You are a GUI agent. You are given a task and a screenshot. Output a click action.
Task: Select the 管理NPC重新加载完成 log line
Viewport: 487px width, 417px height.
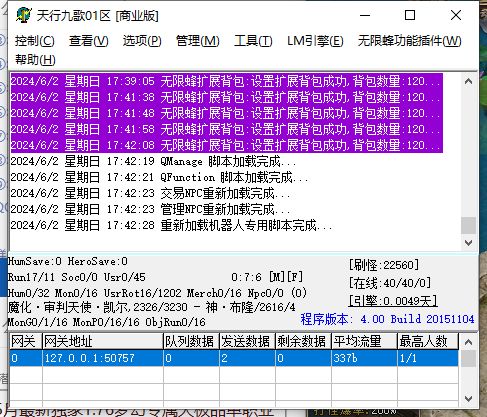click(x=150, y=209)
